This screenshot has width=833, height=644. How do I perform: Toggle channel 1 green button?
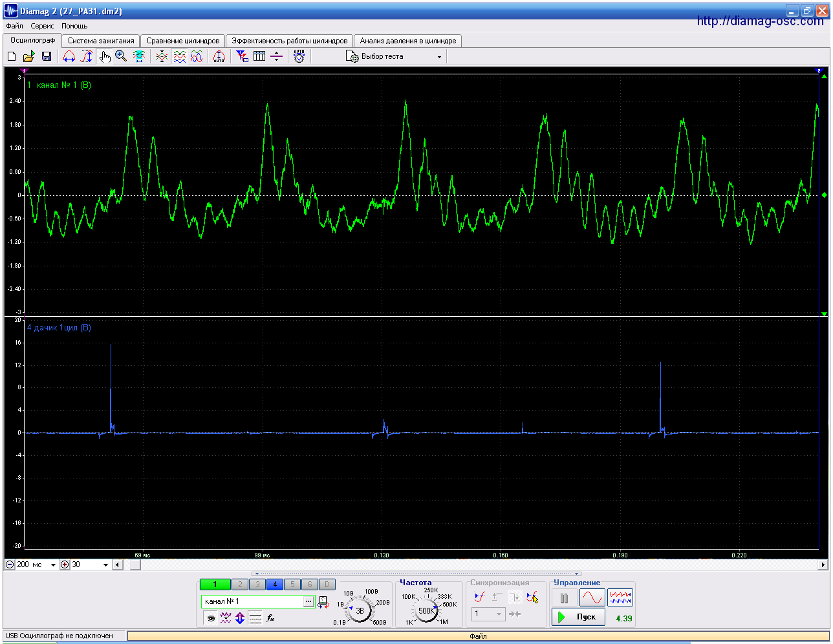click(x=215, y=585)
